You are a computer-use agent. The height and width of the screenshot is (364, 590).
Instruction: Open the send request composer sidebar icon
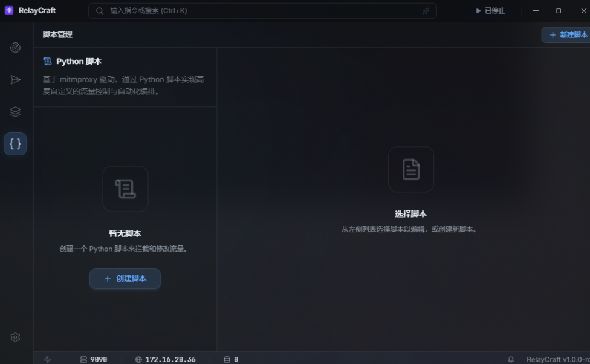click(15, 80)
